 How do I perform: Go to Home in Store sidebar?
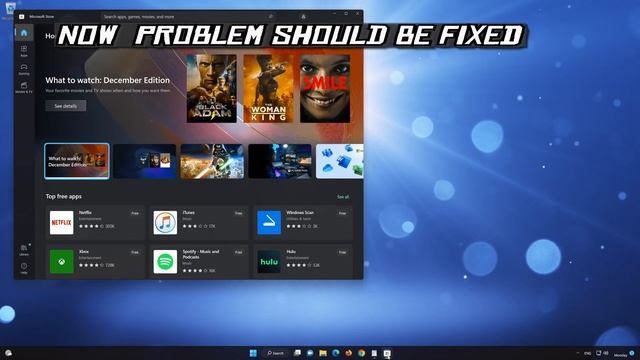(x=24, y=33)
